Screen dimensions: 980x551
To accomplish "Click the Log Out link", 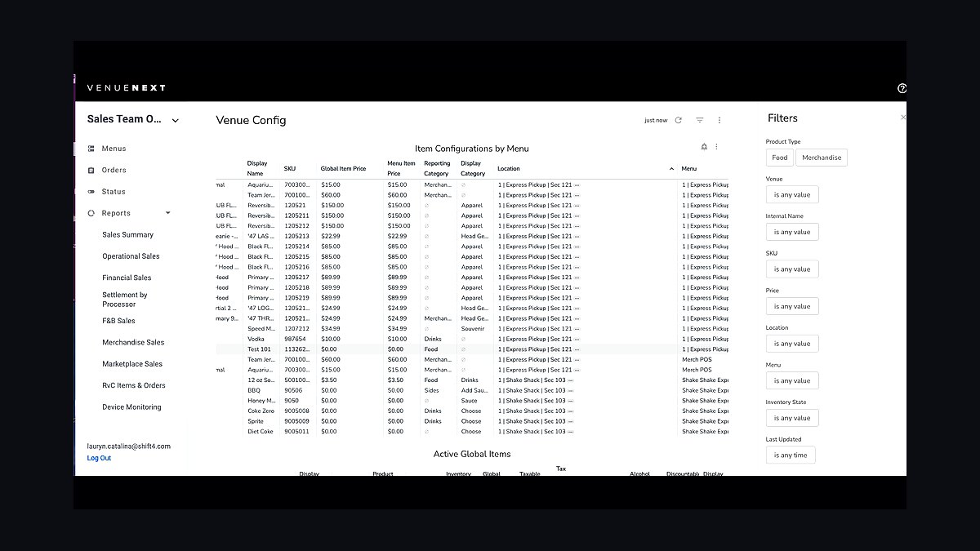I will coord(99,458).
